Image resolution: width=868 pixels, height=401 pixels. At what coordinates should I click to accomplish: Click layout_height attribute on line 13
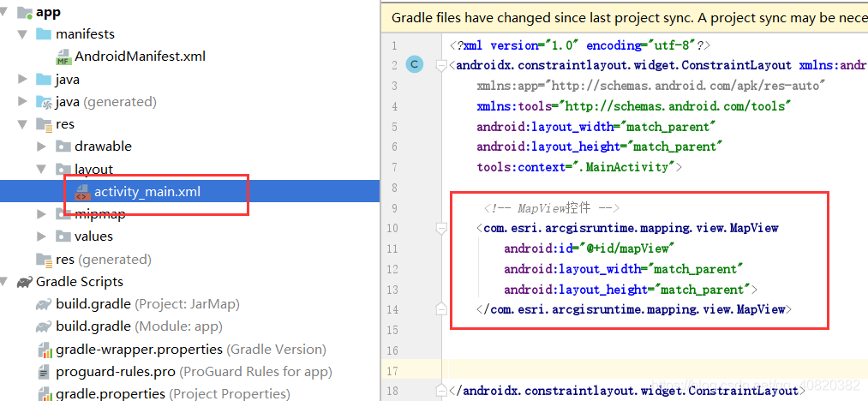(631, 290)
